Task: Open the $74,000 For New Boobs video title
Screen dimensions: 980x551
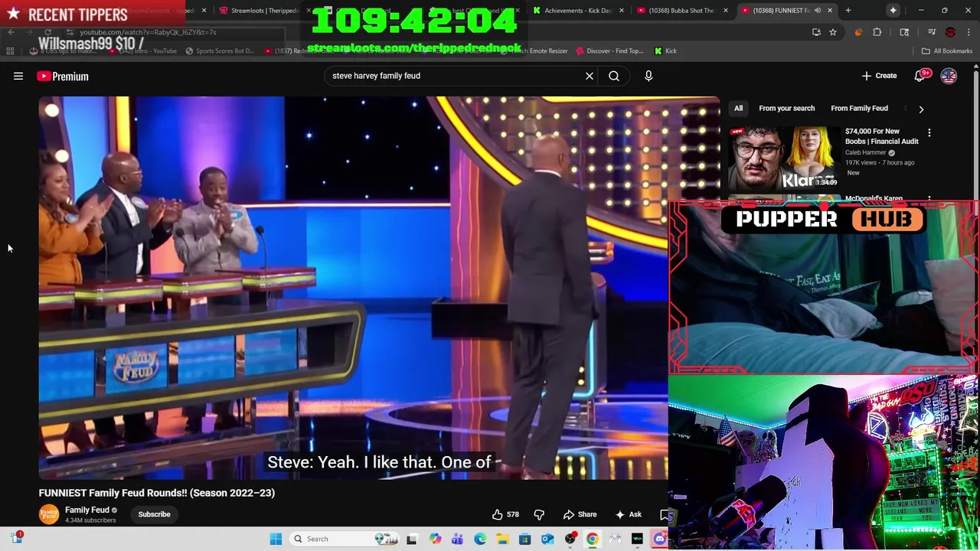Action: point(881,136)
